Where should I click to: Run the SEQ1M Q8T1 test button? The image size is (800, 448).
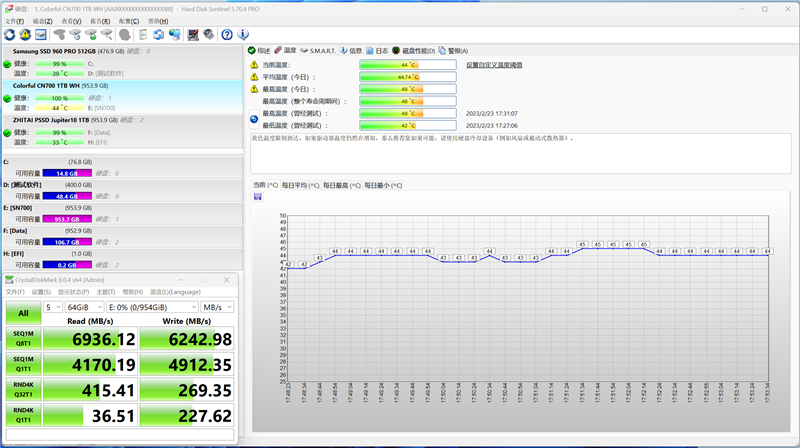pyautogui.click(x=23, y=338)
